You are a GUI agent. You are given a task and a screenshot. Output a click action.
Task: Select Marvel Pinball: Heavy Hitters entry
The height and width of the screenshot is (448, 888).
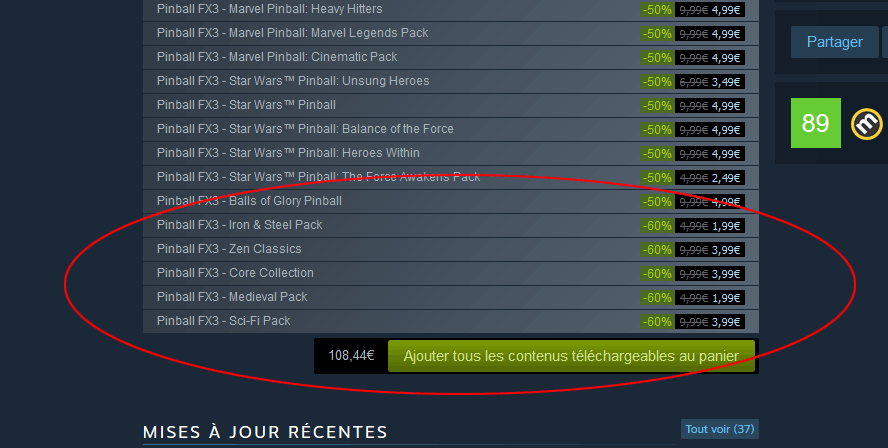(451, 10)
